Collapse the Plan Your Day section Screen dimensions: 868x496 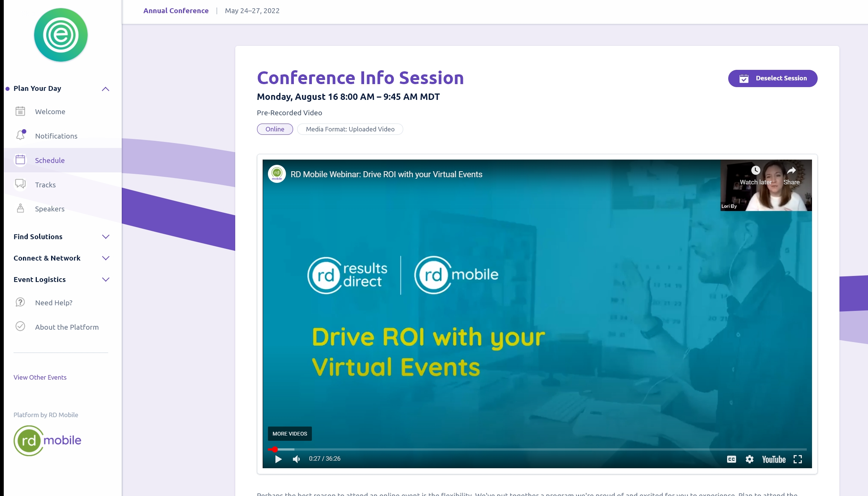coord(106,89)
